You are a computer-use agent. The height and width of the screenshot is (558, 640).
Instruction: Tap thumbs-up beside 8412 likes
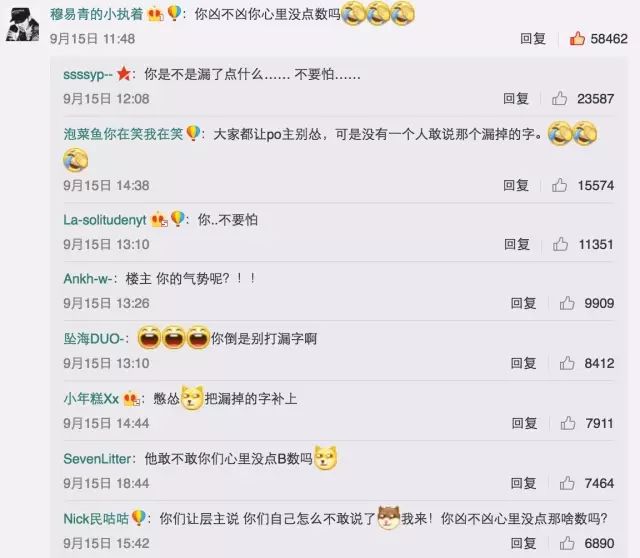[x=567, y=363]
